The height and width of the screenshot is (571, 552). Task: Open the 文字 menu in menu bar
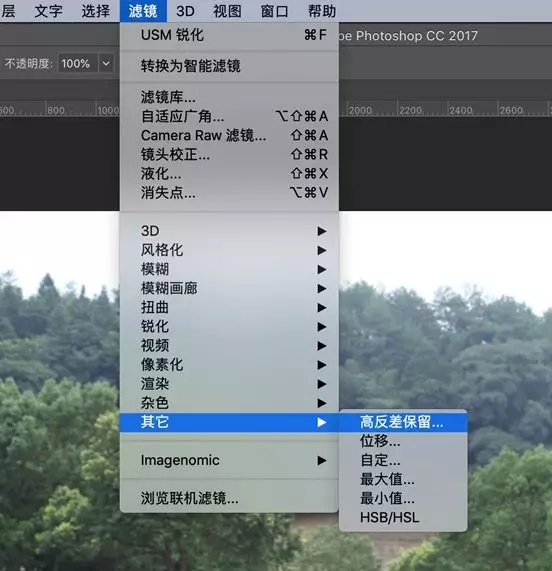pyautogui.click(x=48, y=11)
